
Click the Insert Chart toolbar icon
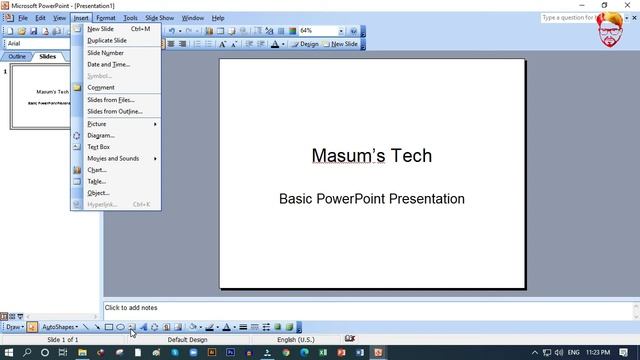point(209,31)
